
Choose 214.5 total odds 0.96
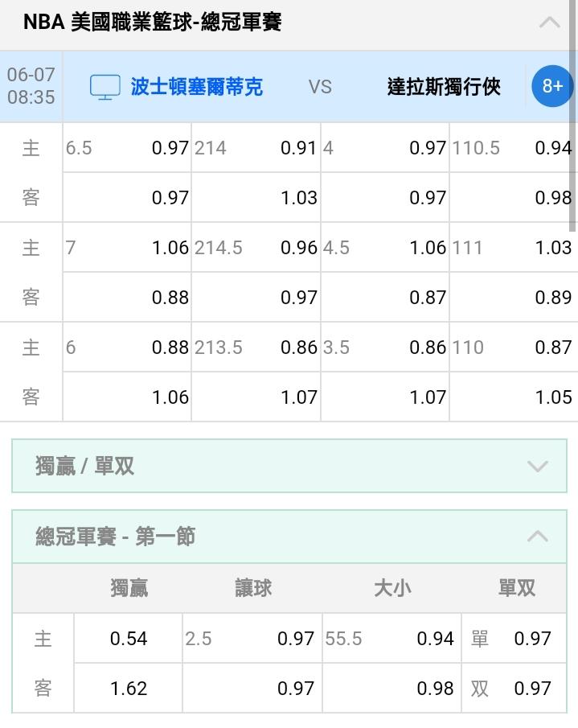256,248
